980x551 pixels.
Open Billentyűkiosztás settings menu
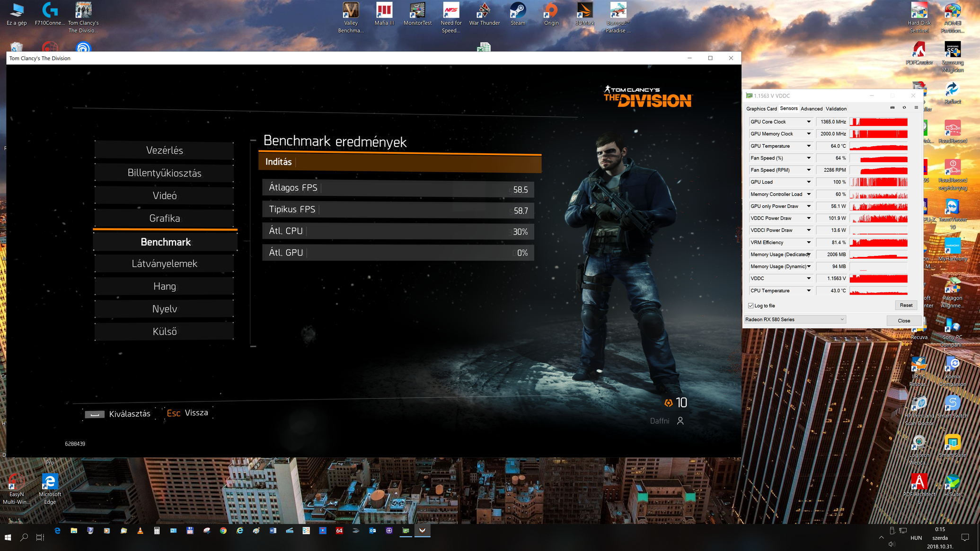pyautogui.click(x=164, y=173)
